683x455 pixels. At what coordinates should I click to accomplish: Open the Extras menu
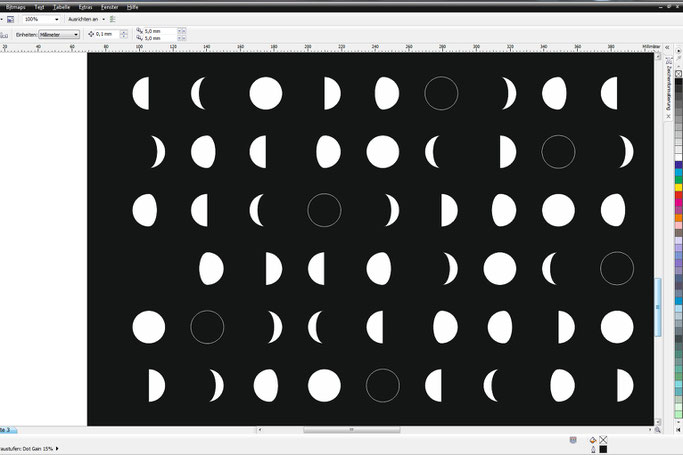point(85,7)
